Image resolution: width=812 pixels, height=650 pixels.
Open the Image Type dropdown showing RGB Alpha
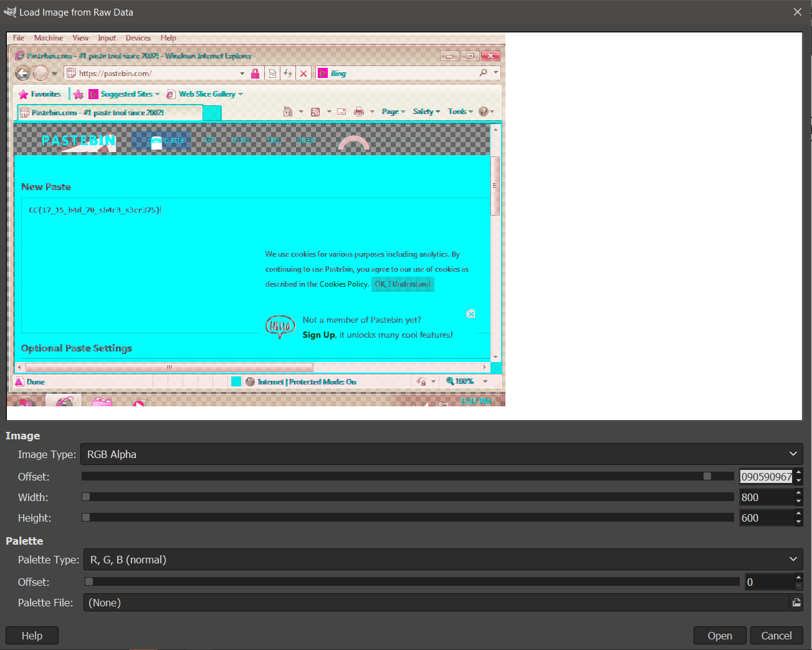[x=441, y=454]
